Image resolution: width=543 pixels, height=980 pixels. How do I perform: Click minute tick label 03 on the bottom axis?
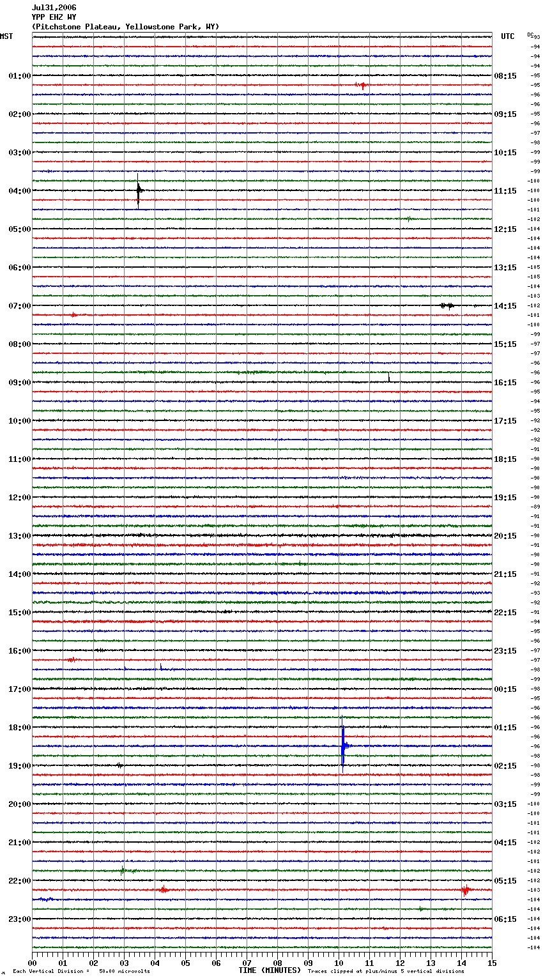124,963
